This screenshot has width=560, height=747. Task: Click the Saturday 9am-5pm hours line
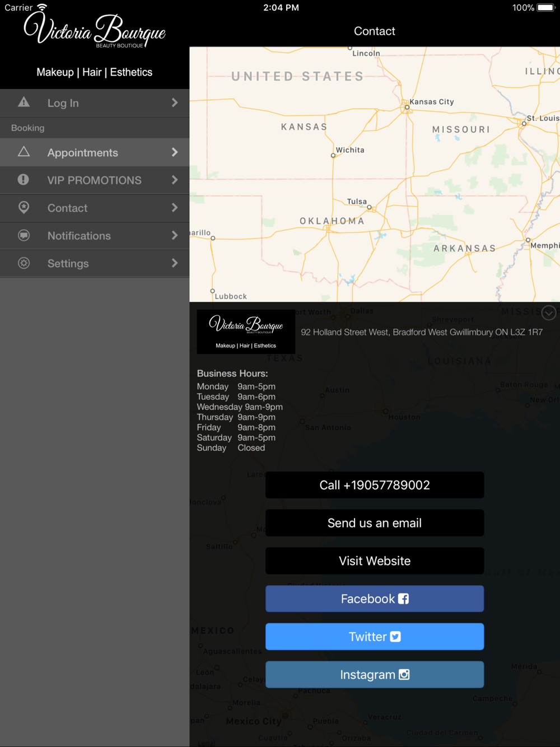pos(236,437)
